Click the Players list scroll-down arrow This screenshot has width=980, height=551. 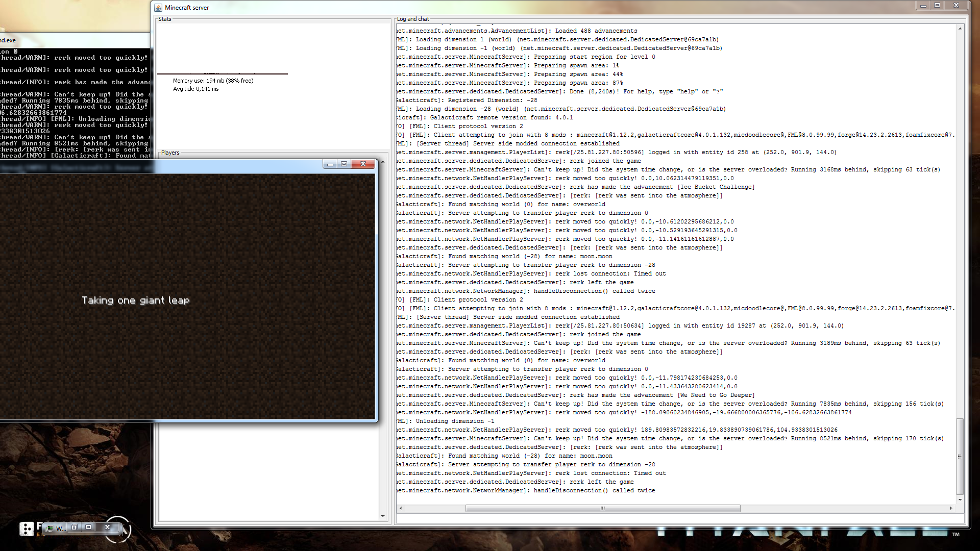tap(383, 516)
